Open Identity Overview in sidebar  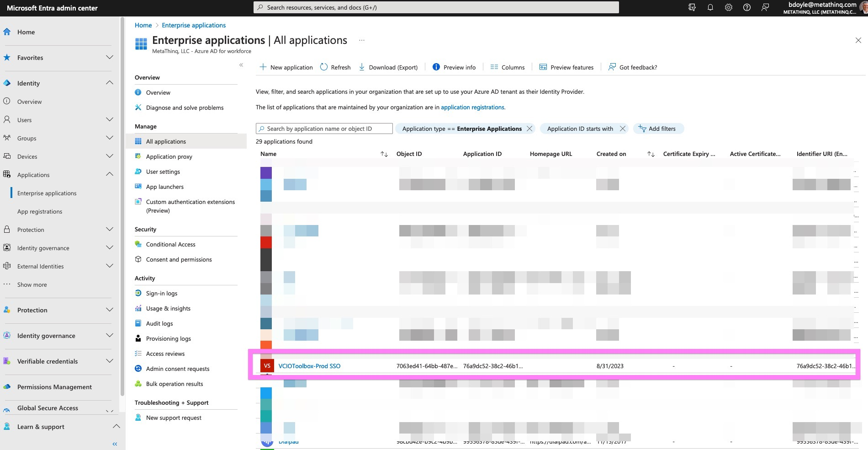(x=30, y=102)
